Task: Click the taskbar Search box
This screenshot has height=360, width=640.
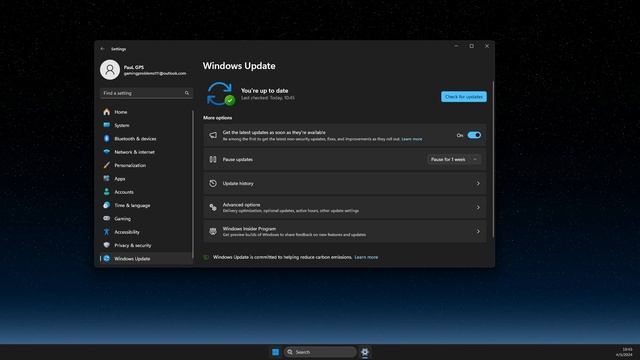Action: tap(320, 352)
